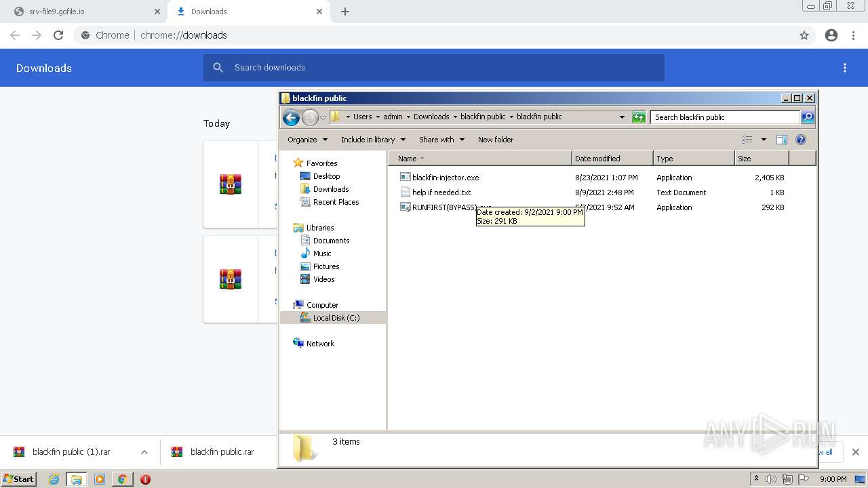Open Videos library

coord(323,279)
